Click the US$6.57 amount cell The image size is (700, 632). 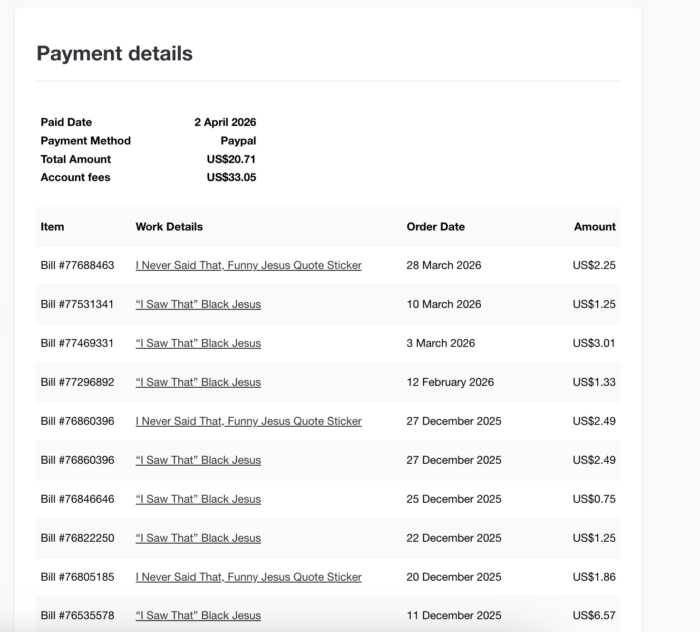[x=594, y=615]
